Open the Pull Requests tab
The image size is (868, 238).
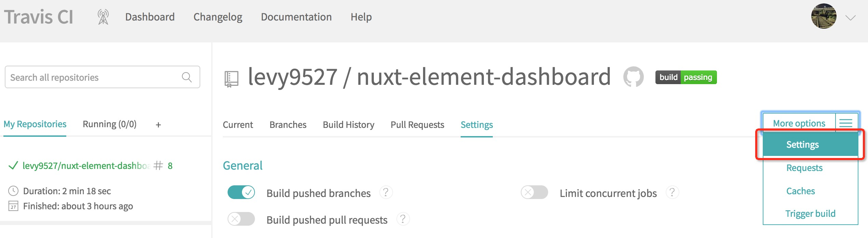pyautogui.click(x=418, y=125)
